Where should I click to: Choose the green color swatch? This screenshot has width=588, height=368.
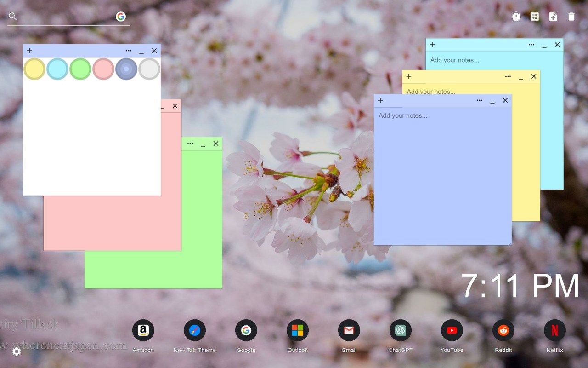[80, 69]
